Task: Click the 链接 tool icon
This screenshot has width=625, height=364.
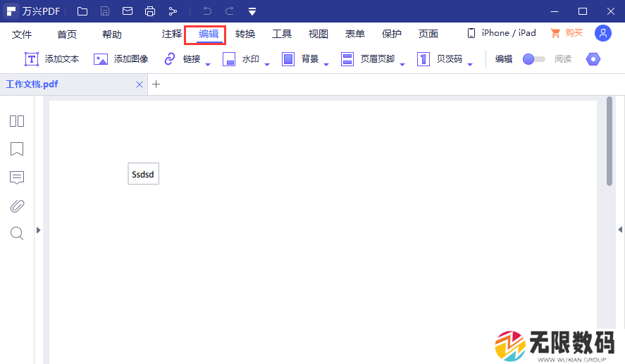Action: [x=170, y=59]
